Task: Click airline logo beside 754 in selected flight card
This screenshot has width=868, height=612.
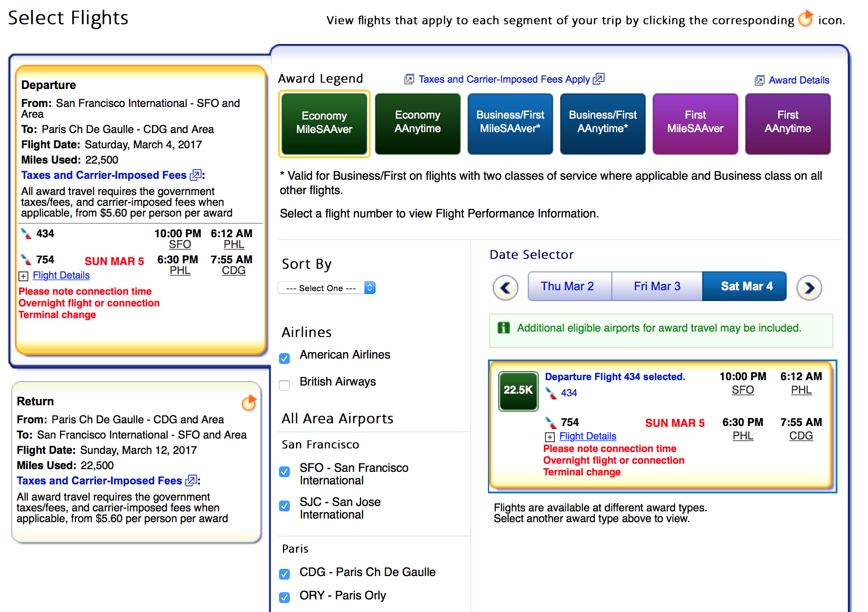Action: point(551,422)
